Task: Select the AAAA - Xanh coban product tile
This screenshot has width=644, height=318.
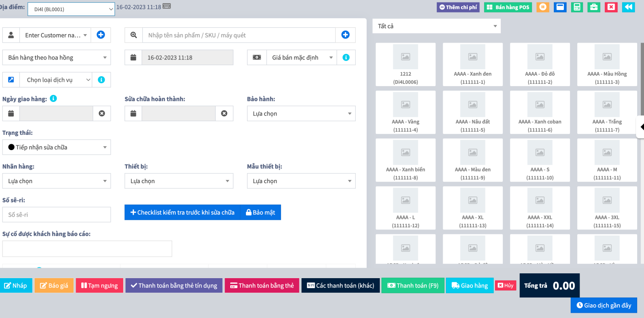Action: (x=540, y=112)
